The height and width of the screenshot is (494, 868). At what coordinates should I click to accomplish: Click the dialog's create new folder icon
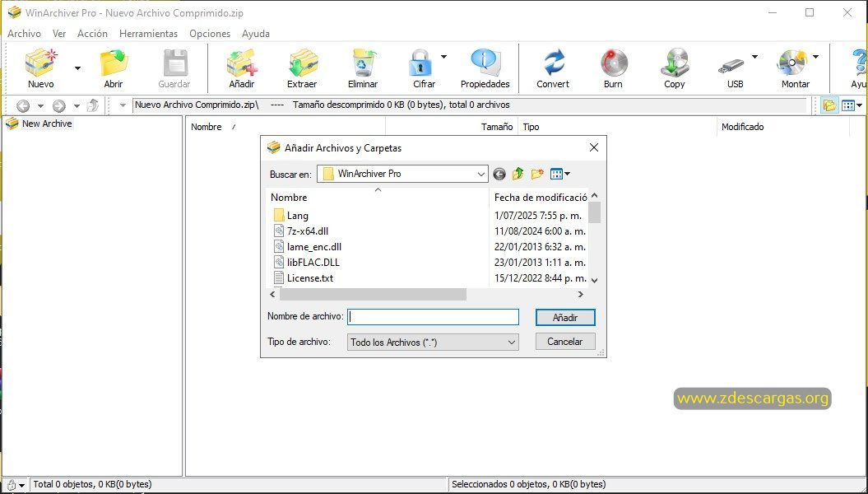click(537, 174)
